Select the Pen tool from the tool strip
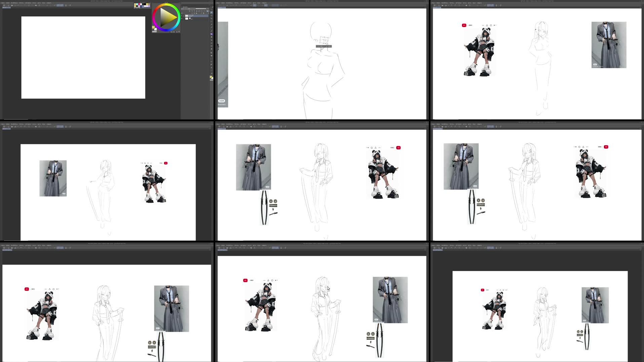The height and width of the screenshot is (362, 644). 211,27
